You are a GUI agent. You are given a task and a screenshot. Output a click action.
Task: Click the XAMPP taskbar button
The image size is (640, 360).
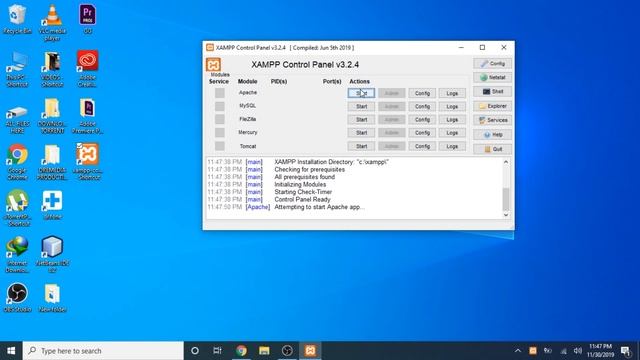(x=310, y=351)
